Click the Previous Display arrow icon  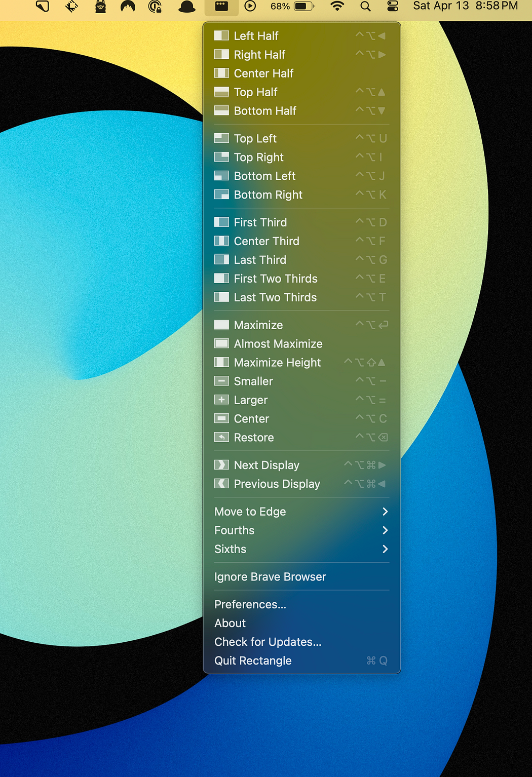click(x=221, y=484)
